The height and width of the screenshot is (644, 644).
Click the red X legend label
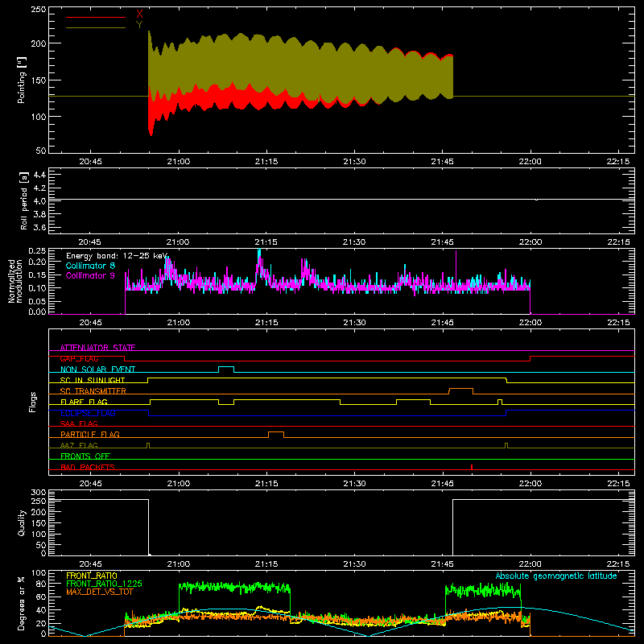pos(139,14)
